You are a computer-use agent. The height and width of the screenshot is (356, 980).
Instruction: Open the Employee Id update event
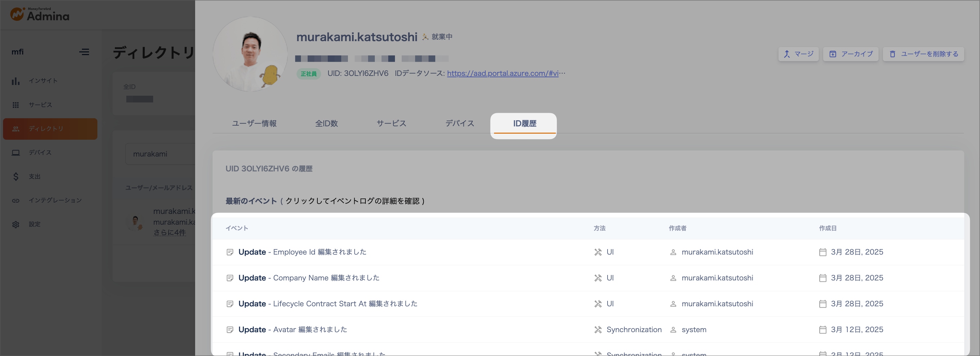588,252
